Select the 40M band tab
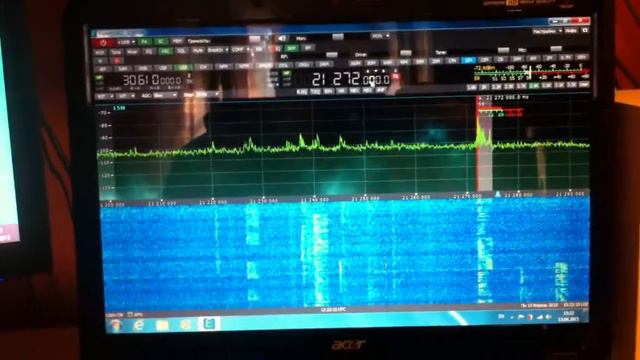Viewport: 640px width, 360px height. [403, 62]
